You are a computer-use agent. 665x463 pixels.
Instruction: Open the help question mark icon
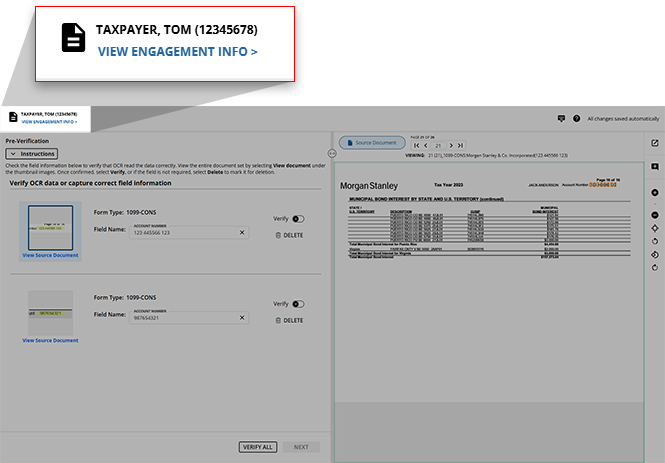pos(577,118)
